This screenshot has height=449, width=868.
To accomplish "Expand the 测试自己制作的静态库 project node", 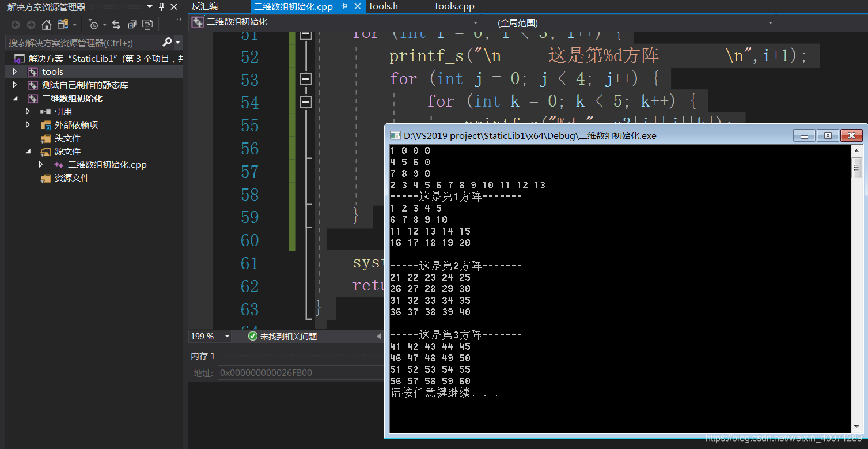I will (x=15, y=85).
